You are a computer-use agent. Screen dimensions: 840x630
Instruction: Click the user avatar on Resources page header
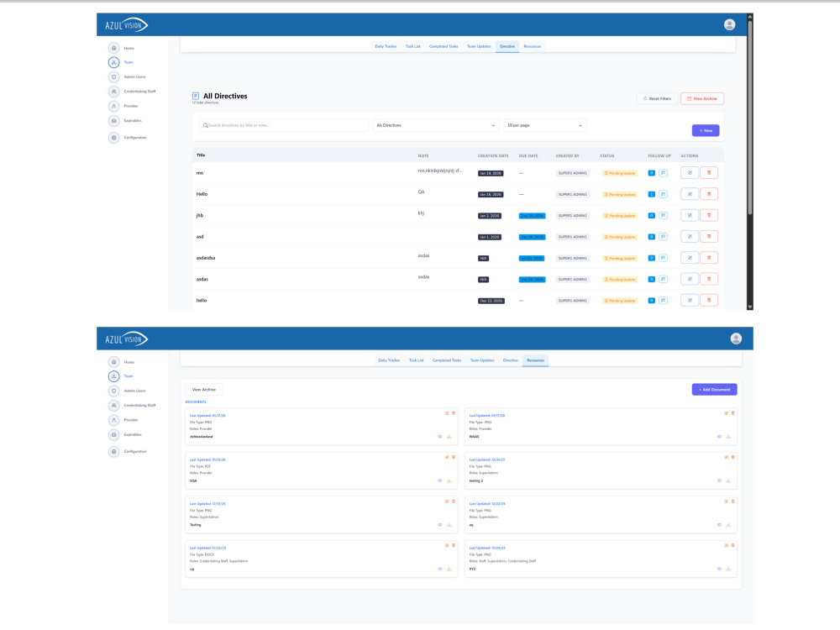pyautogui.click(x=736, y=339)
